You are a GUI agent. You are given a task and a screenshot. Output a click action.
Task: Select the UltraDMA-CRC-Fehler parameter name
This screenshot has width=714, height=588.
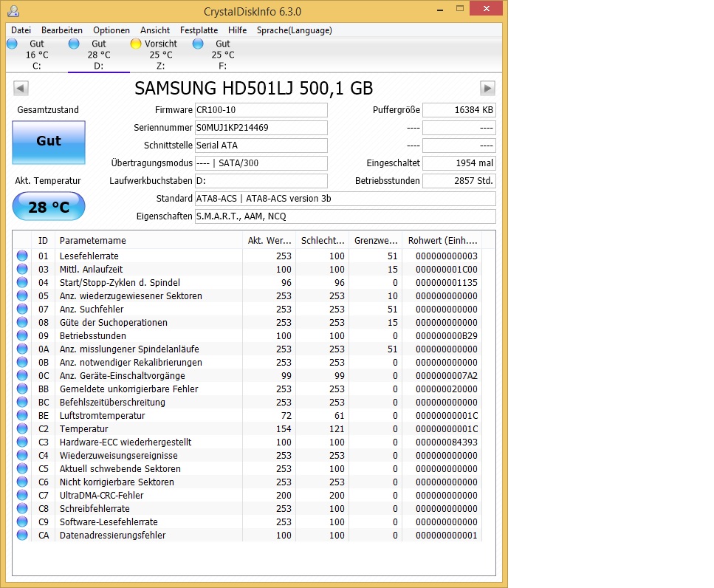point(102,495)
